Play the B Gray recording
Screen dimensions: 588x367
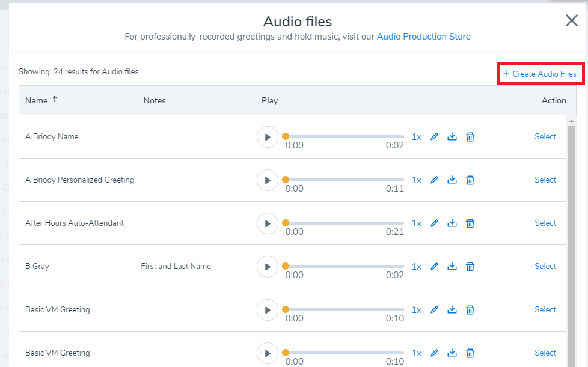click(x=267, y=266)
